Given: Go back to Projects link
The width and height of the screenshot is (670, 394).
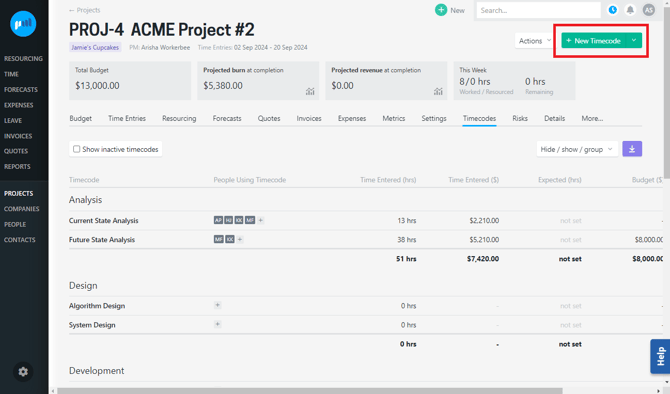Looking at the screenshot, I should click(x=85, y=10).
